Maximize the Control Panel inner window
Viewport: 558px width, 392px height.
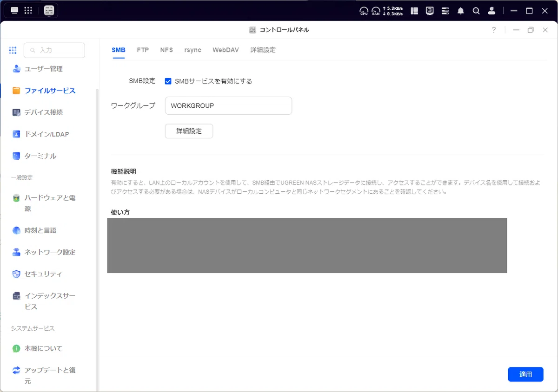[x=531, y=30]
